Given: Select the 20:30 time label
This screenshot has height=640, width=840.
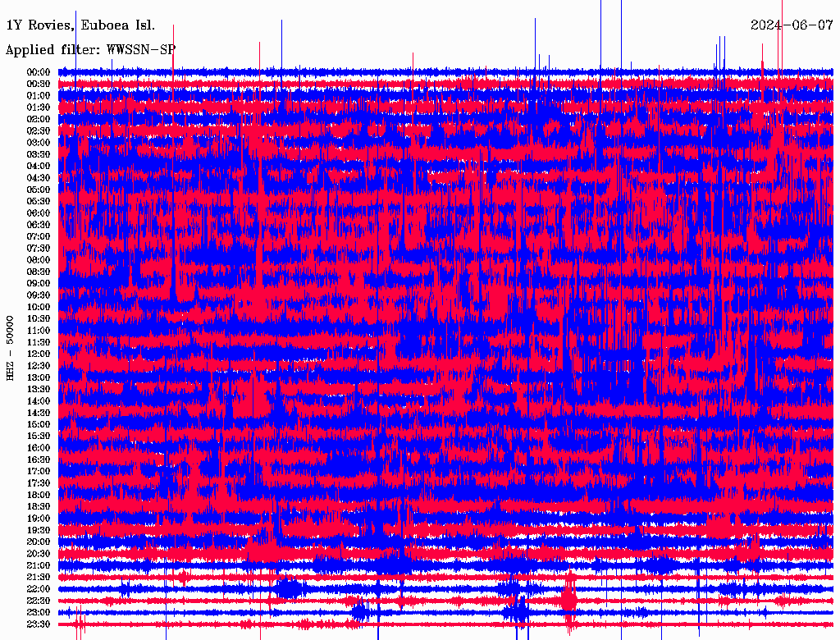Looking at the screenshot, I should (39, 554).
